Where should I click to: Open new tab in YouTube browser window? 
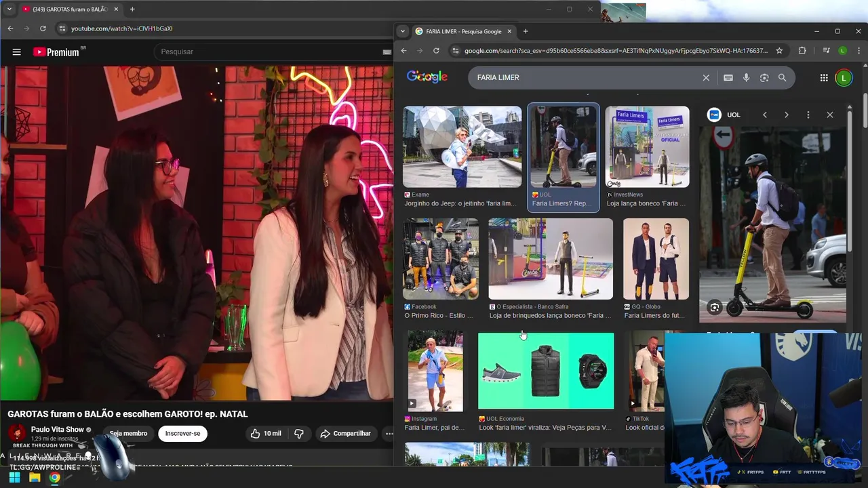click(x=132, y=9)
